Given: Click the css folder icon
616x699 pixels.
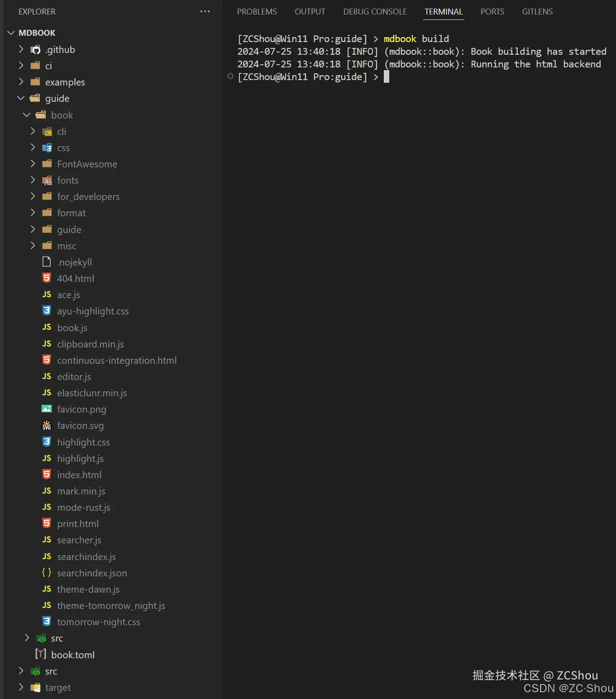Looking at the screenshot, I should 47,148.
